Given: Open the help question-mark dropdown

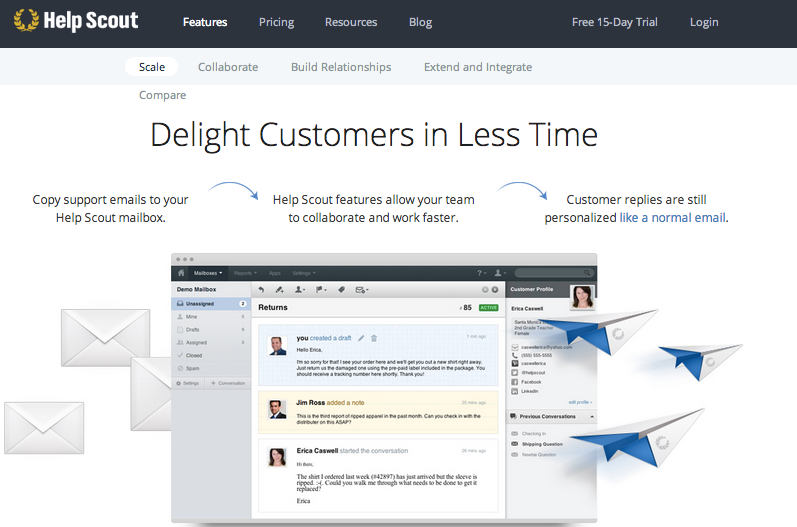Looking at the screenshot, I should click(x=481, y=273).
